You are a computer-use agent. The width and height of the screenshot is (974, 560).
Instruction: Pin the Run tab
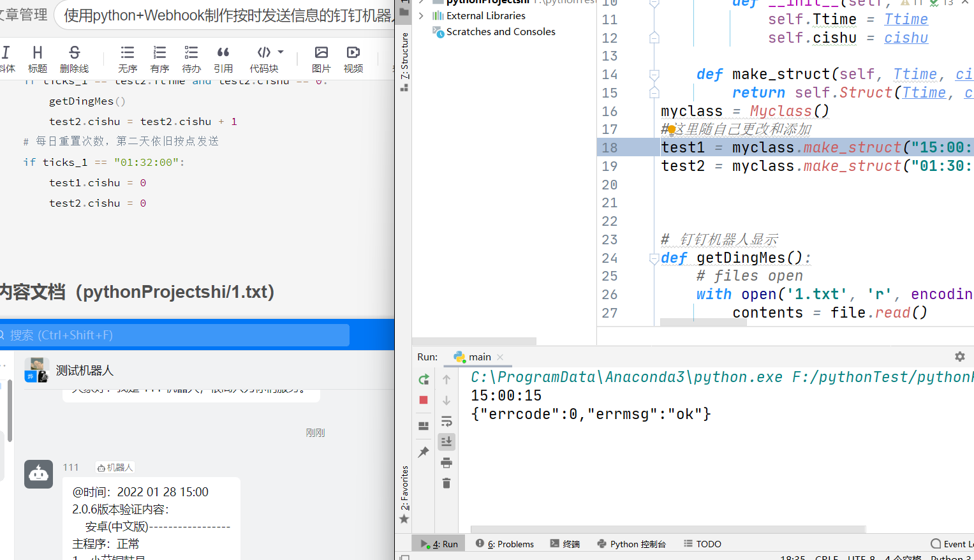point(424,452)
